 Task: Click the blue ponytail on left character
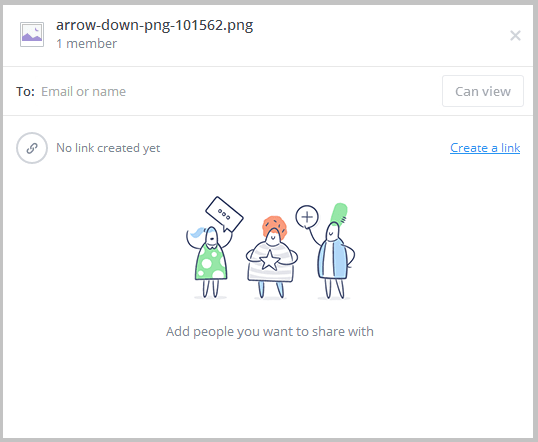(x=198, y=233)
